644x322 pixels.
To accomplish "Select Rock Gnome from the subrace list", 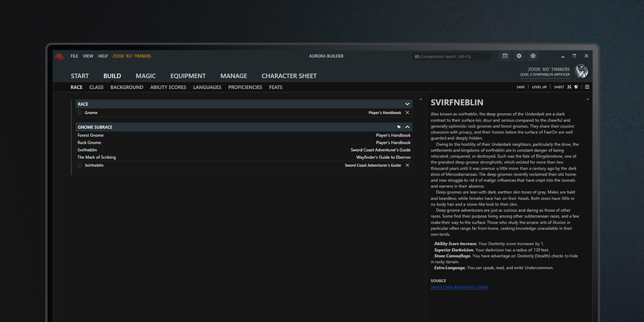I will tap(91, 142).
